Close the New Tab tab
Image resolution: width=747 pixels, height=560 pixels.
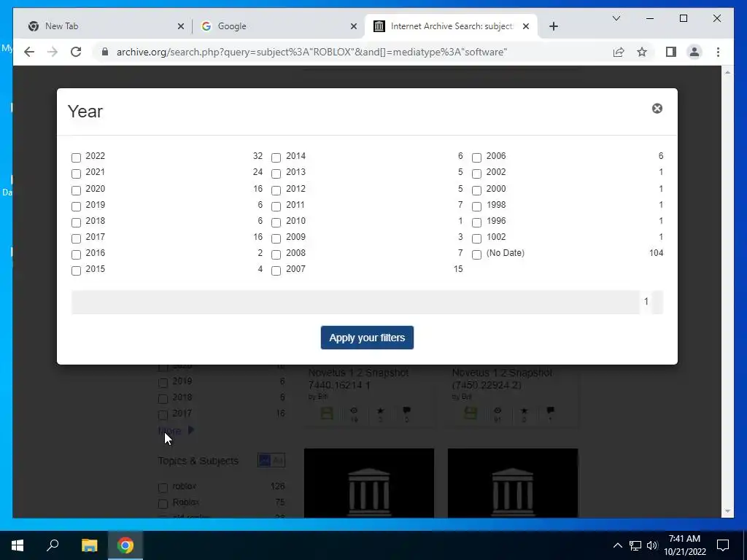click(181, 26)
